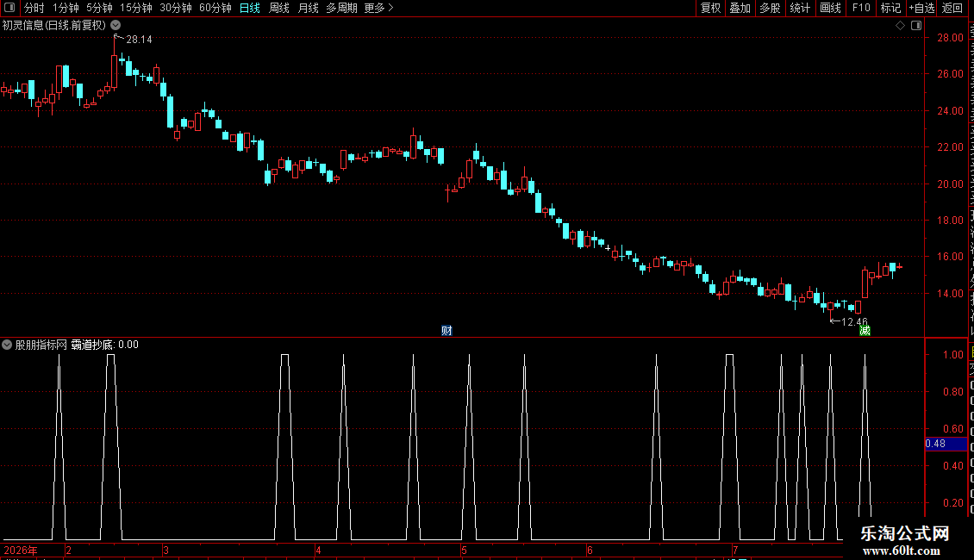974x560 pixels.
Task: Select the 15分钟 period tab
Action: click(135, 8)
